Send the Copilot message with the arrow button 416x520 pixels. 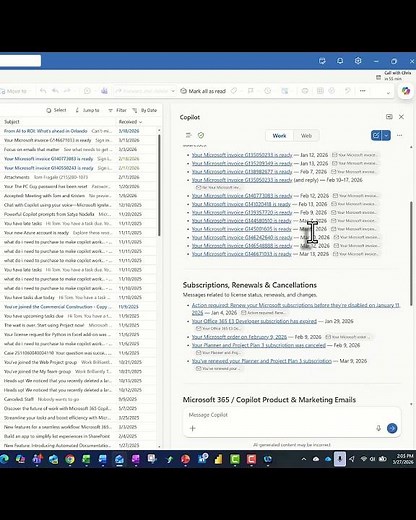pos(392,428)
